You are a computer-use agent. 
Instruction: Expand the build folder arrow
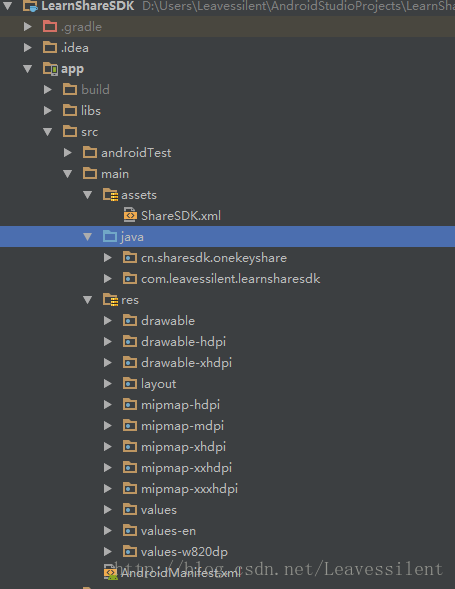47,89
